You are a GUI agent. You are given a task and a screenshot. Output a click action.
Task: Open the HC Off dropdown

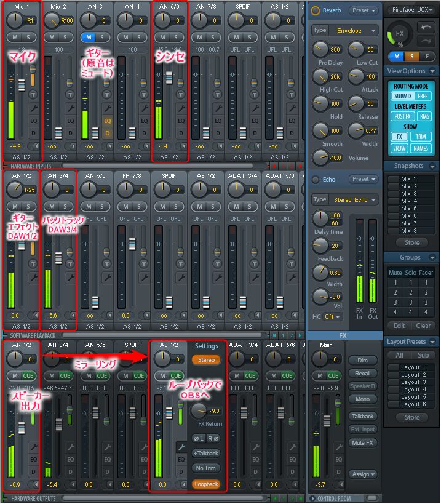pyautogui.click(x=332, y=317)
